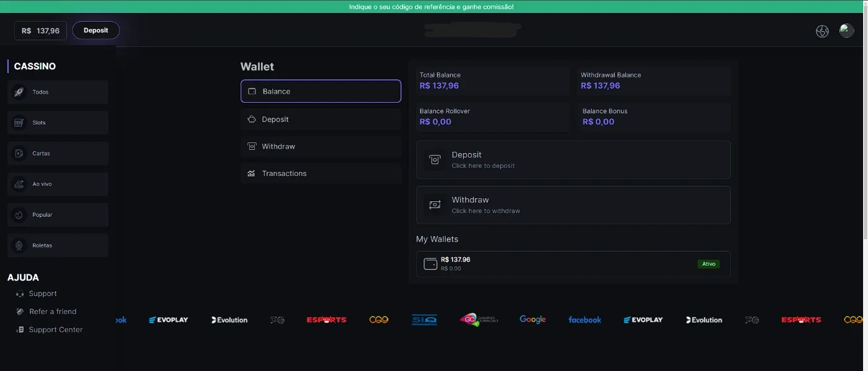Open the Slots casino category
Screen dimensions: 868x371
58,123
